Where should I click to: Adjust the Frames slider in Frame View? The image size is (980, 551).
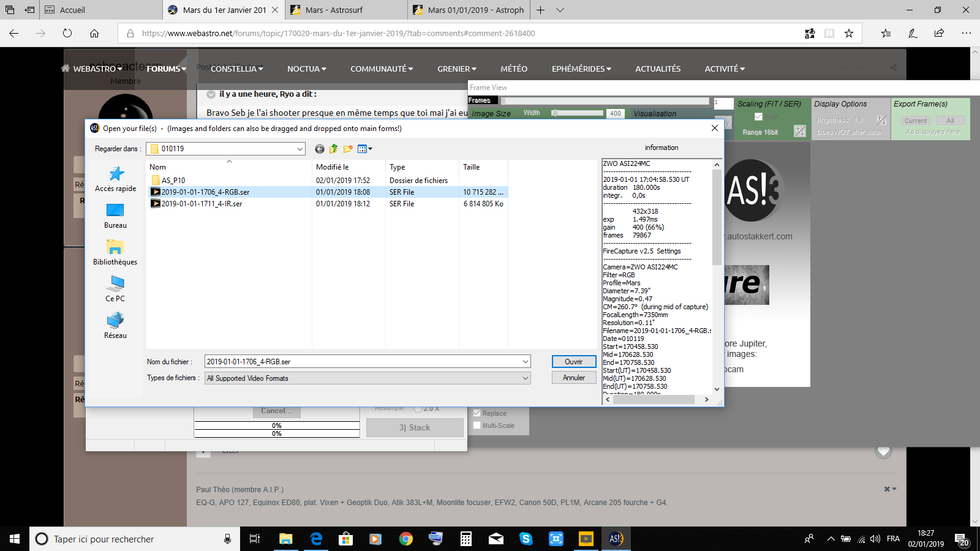point(605,101)
